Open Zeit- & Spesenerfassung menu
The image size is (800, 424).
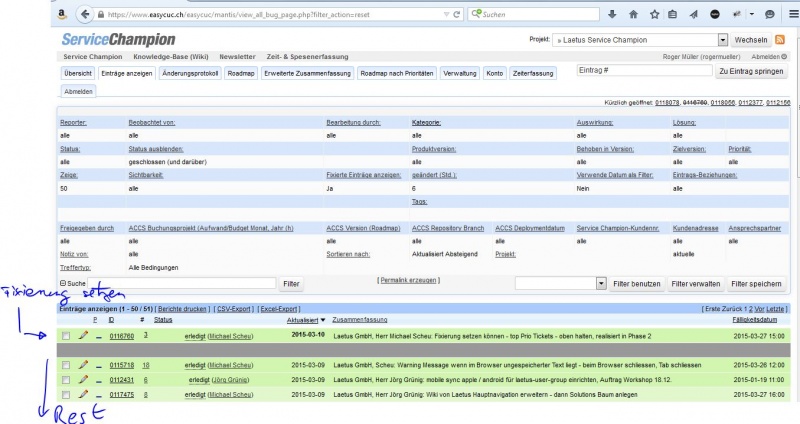(x=307, y=57)
